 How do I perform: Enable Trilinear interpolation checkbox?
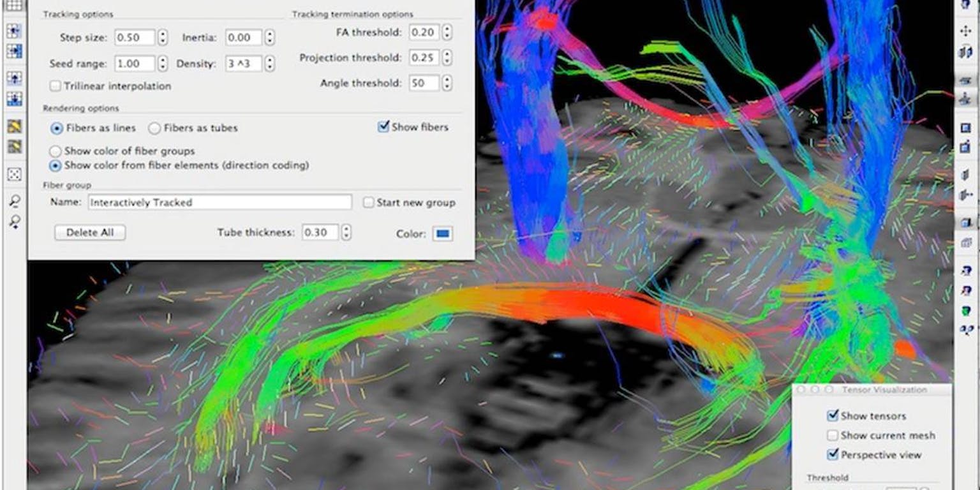[x=56, y=85]
